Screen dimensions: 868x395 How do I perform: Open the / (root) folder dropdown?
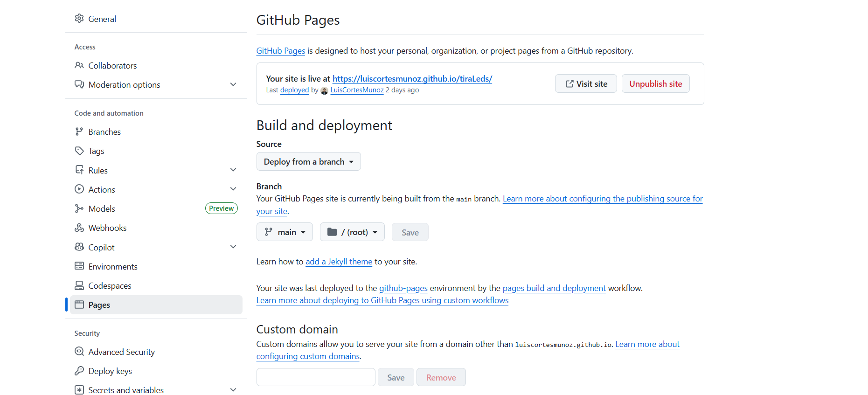click(352, 232)
